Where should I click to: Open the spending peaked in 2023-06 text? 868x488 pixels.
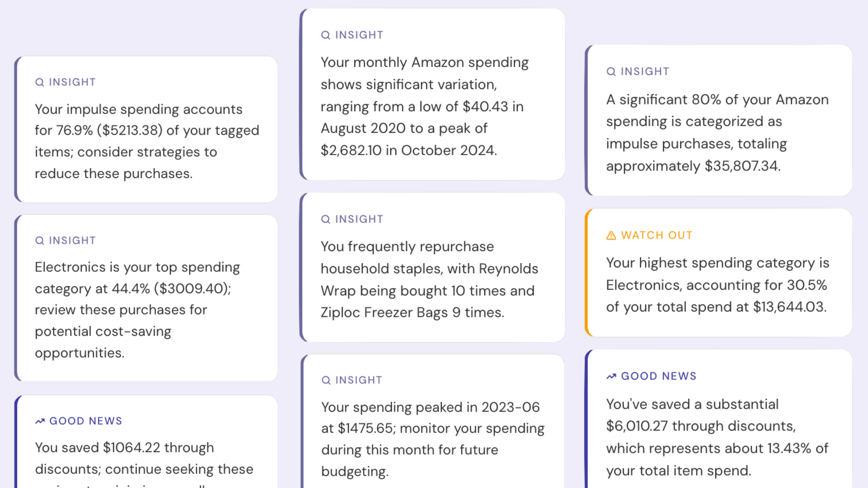tap(433, 439)
